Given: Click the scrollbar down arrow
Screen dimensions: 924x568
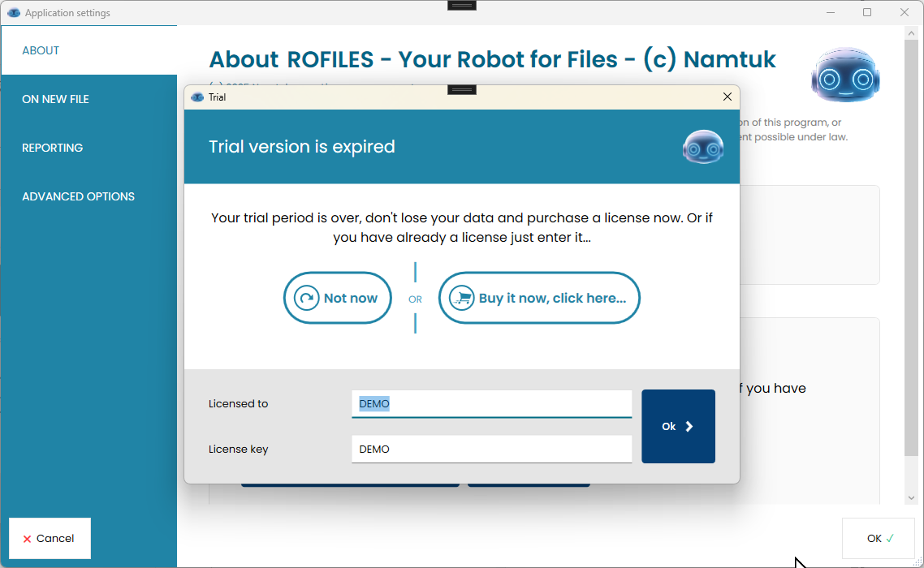Looking at the screenshot, I should 911,498.
